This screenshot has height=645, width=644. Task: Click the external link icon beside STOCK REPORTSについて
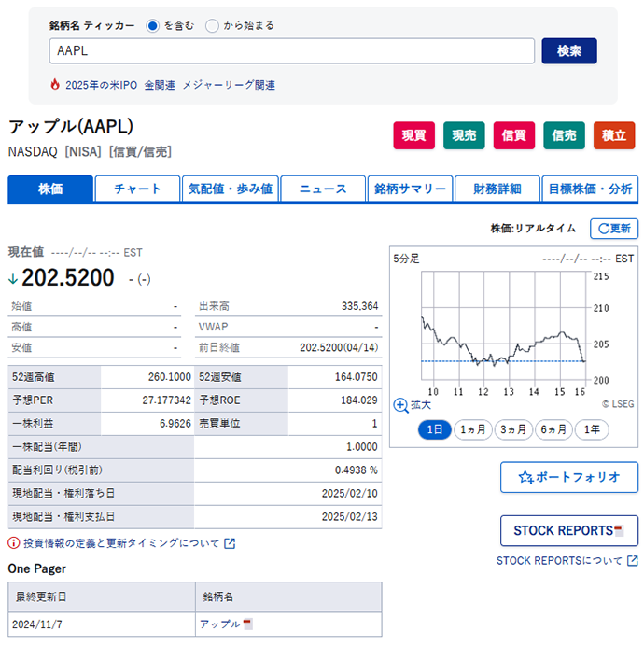(633, 561)
